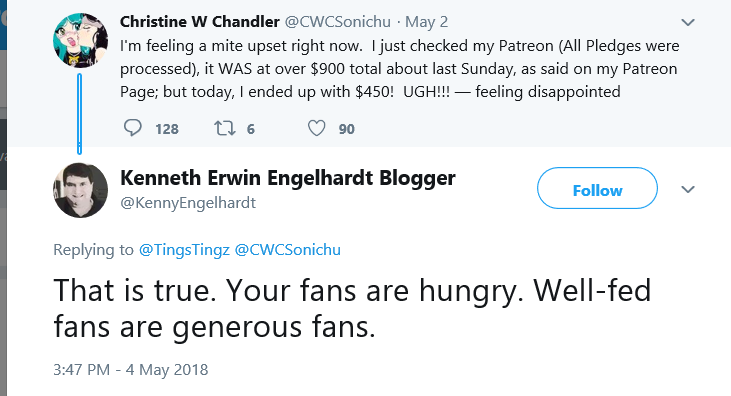731x396 pixels.
Task: Click the @CWCSonichu handle in the top tweet
Action: click(x=338, y=21)
